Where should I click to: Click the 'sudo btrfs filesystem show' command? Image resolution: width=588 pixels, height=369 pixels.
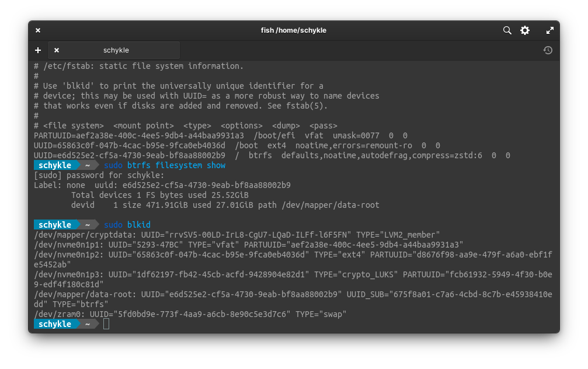(x=165, y=165)
